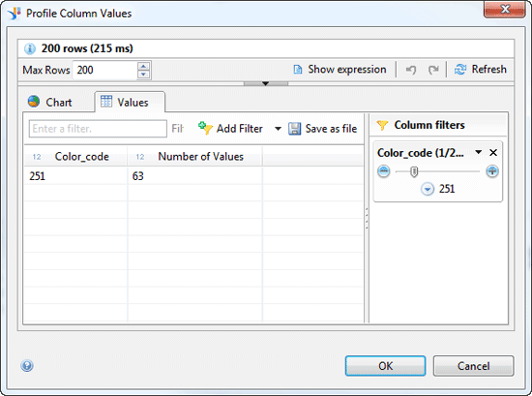Click the round arrow beside value 251
The image size is (532, 396).
click(x=428, y=189)
